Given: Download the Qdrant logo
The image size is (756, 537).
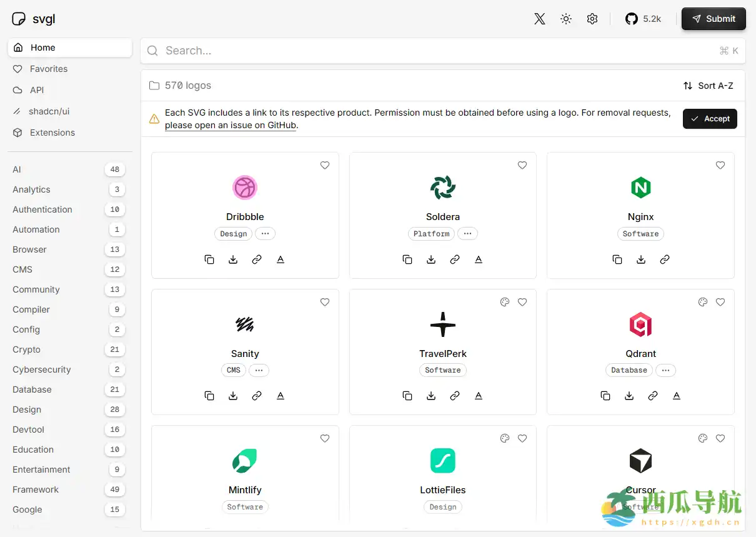Looking at the screenshot, I should coord(629,396).
